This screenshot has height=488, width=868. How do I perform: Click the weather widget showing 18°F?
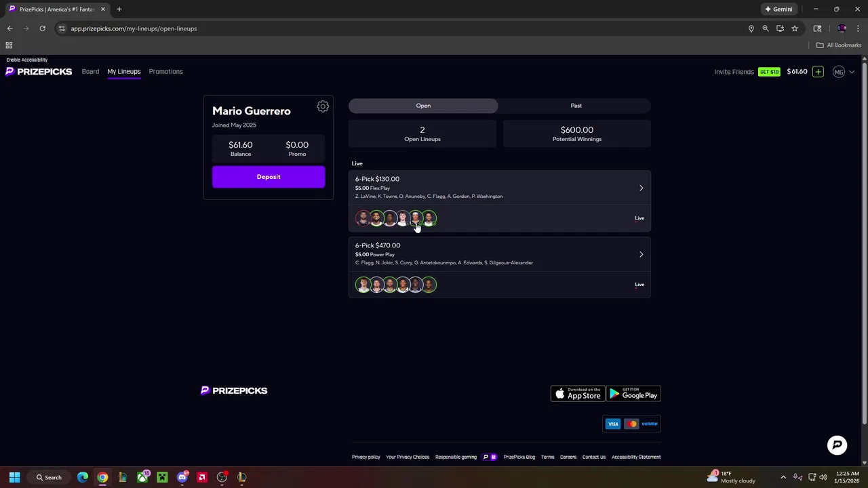coord(731,477)
